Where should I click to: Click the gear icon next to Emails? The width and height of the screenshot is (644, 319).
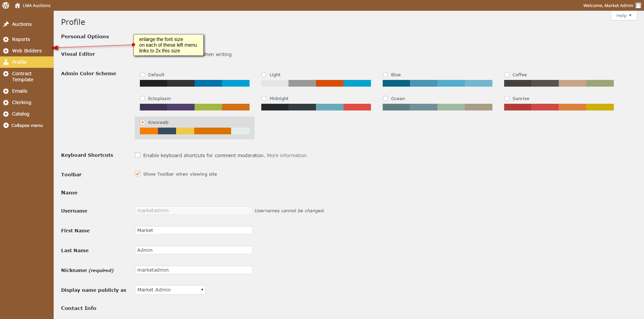pyautogui.click(x=6, y=91)
